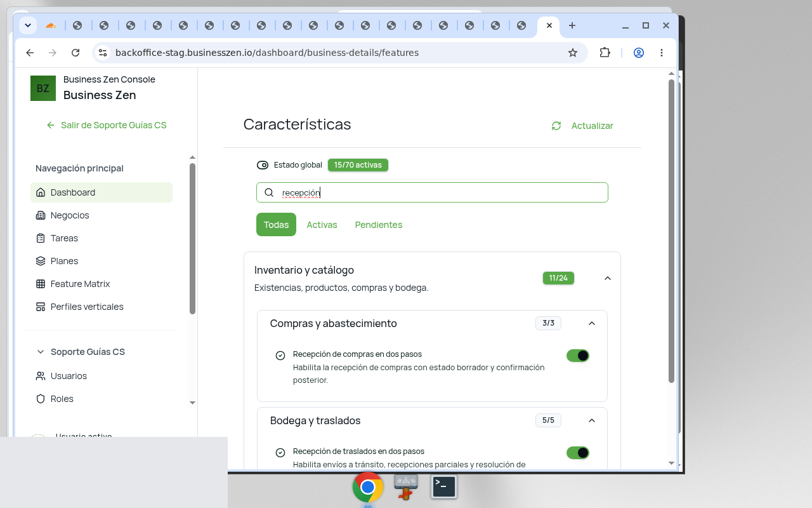This screenshot has height=508, width=812.
Task: Click the Actualizar button
Action: (x=582, y=126)
